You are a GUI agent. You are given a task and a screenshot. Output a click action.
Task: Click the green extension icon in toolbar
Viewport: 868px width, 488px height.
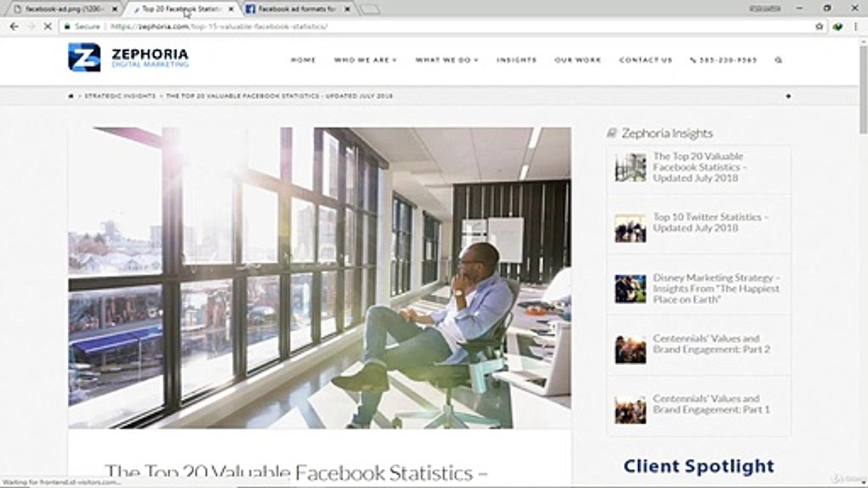pos(838,26)
